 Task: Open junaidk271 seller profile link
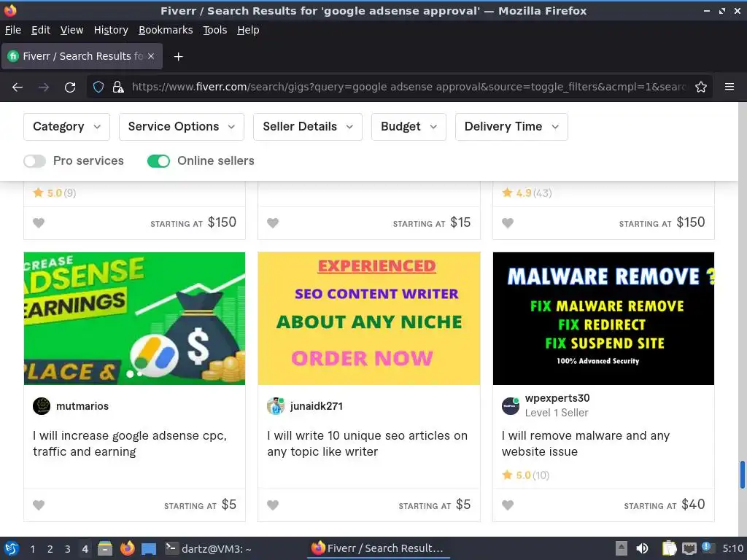click(317, 406)
